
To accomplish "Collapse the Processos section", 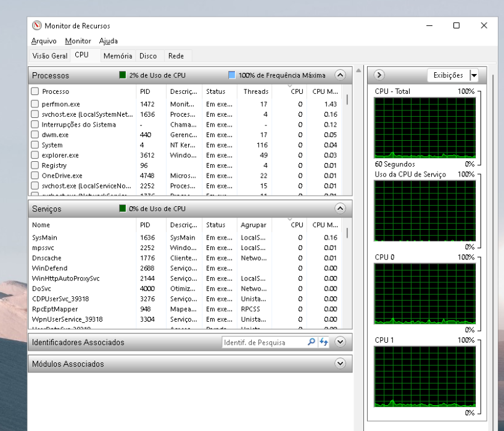I will [340, 75].
